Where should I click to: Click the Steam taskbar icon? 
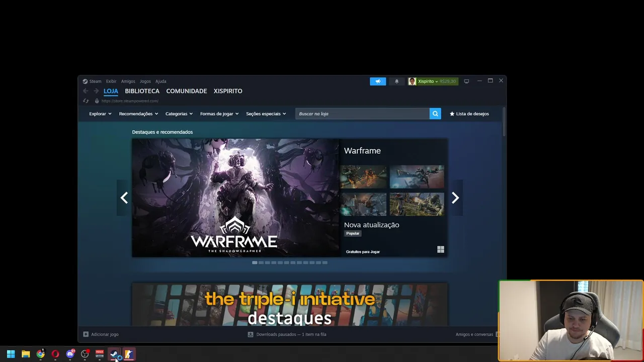114,354
